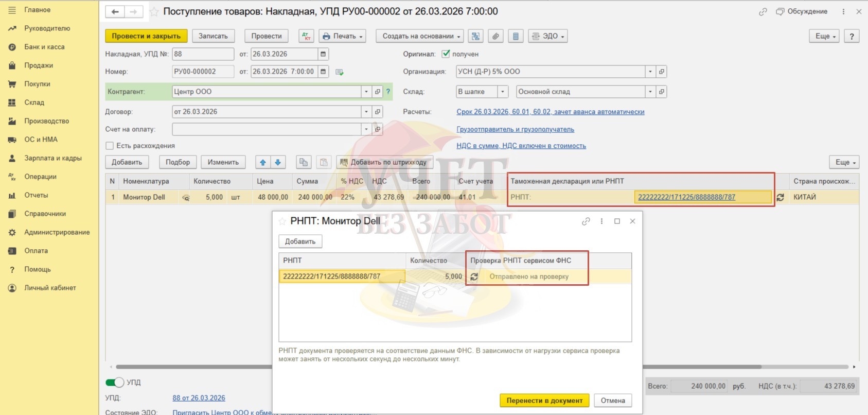Screen dimensions: 868x415
Task: Open the НДС в сумме link
Action: [521, 146]
